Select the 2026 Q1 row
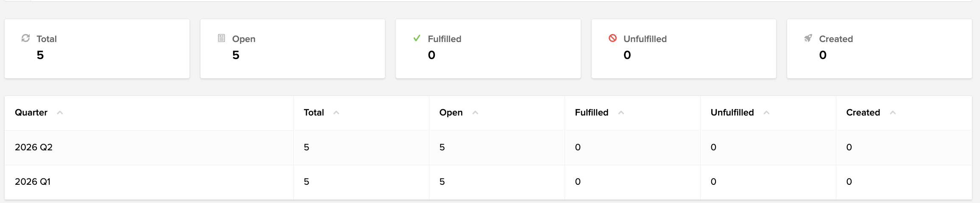Screen dimensions: 980x203 tap(488, 182)
